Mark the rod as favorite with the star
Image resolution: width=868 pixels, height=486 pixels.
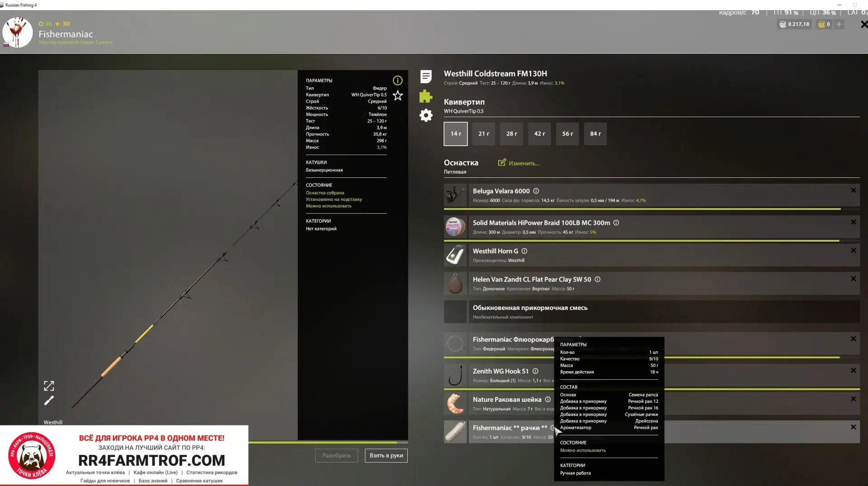[398, 95]
